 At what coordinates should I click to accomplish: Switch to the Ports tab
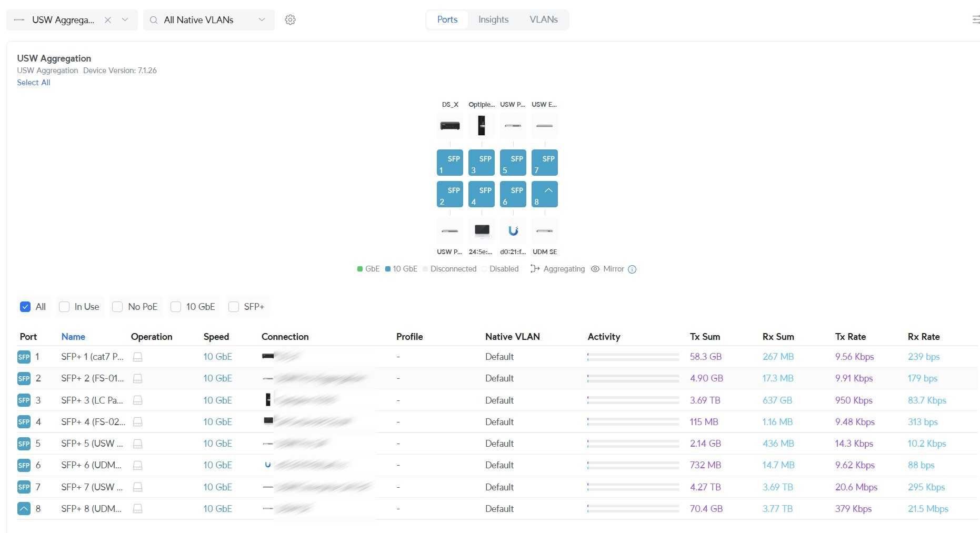pos(447,19)
